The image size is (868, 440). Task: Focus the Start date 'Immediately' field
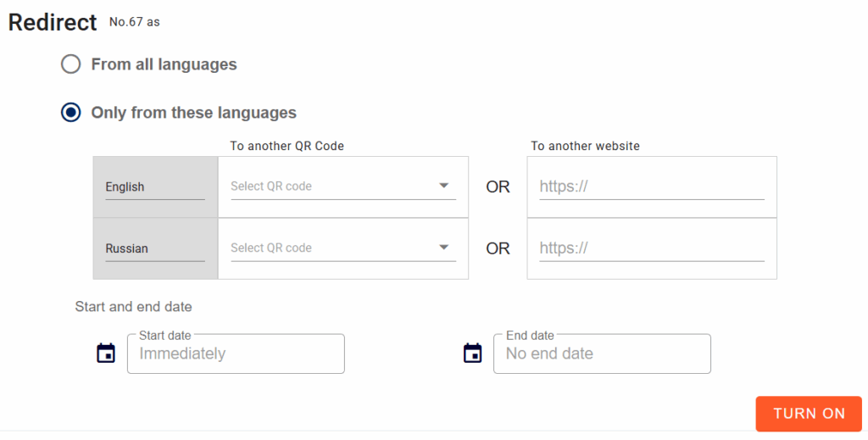[236, 354]
